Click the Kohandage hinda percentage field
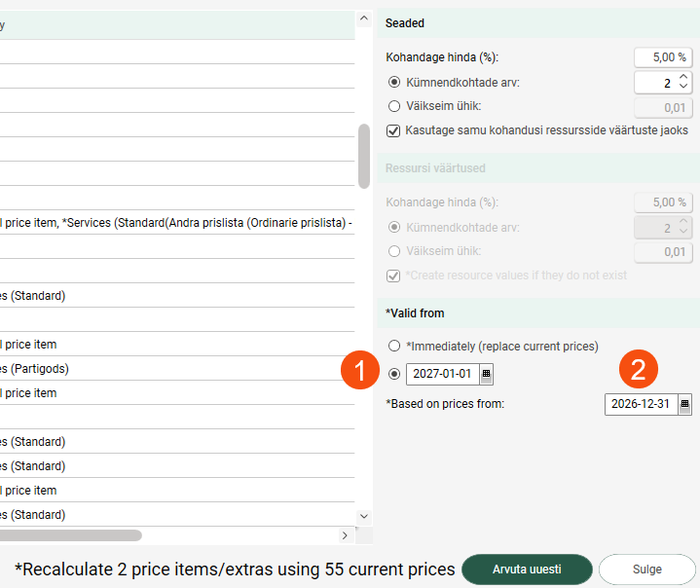The width and height of the screenshot is (700, 588). click(662, 57)
